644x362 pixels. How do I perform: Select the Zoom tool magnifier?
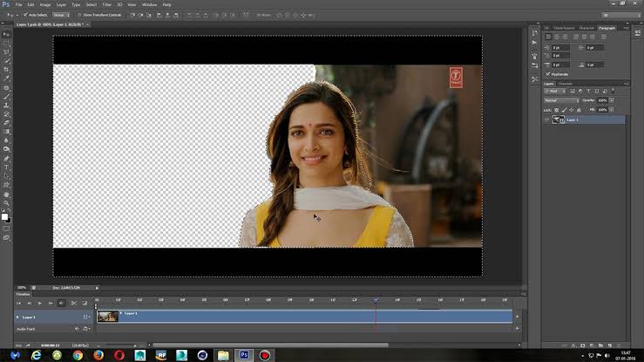pos(6,203)
